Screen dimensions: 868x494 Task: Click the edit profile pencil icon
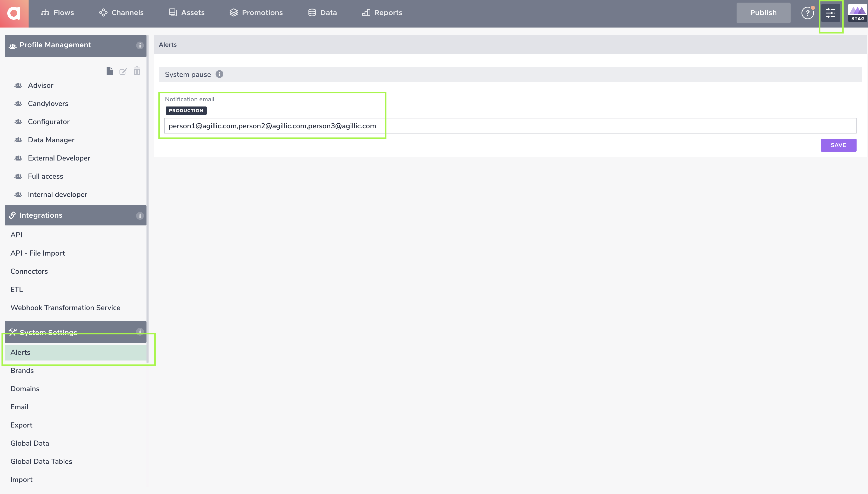(123, 71)
